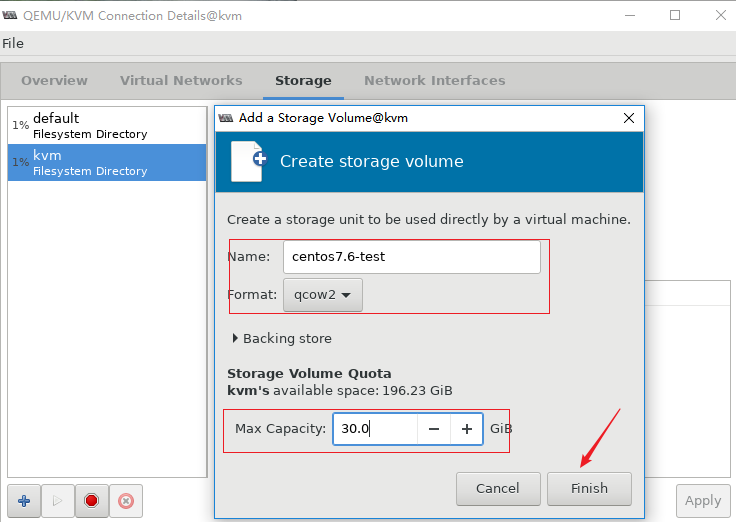Click the volume Name input field
736x522 pixels.
coord(412,257)
